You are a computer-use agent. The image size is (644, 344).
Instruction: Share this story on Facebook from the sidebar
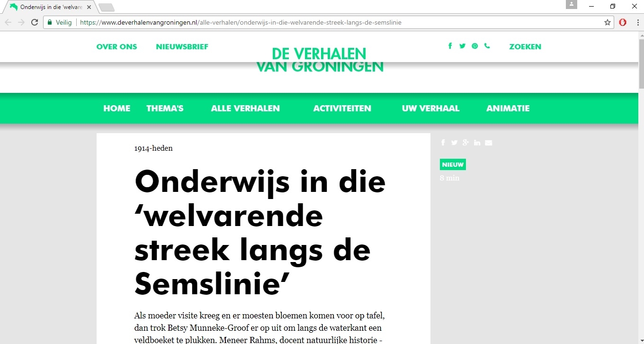443,143
